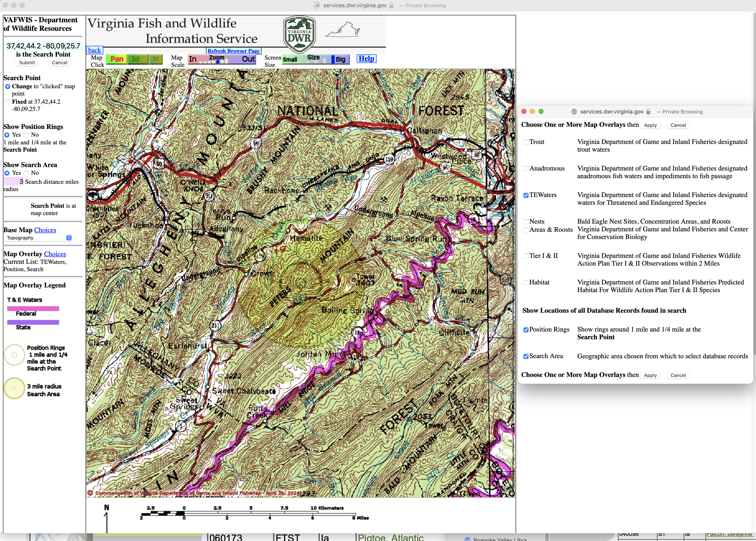
Task: Click the back link above the map toolbar
Action: [x=94, y=50]
